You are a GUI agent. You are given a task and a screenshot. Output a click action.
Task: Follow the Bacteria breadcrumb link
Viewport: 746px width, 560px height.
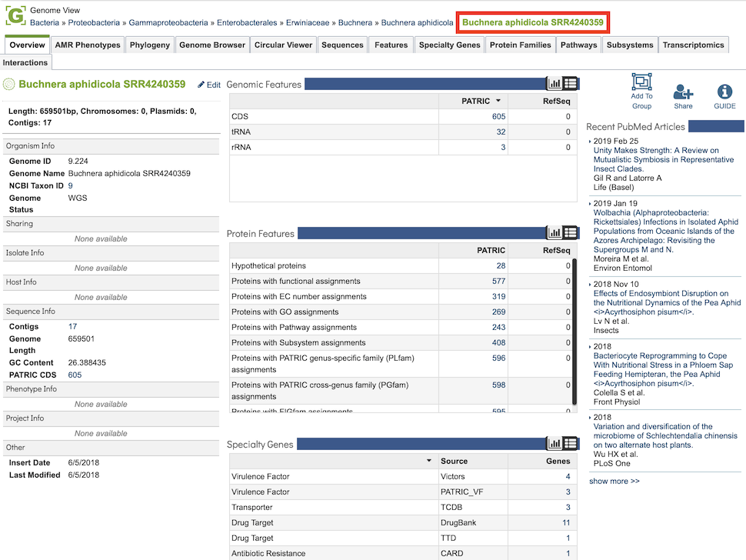pos(45,22)
